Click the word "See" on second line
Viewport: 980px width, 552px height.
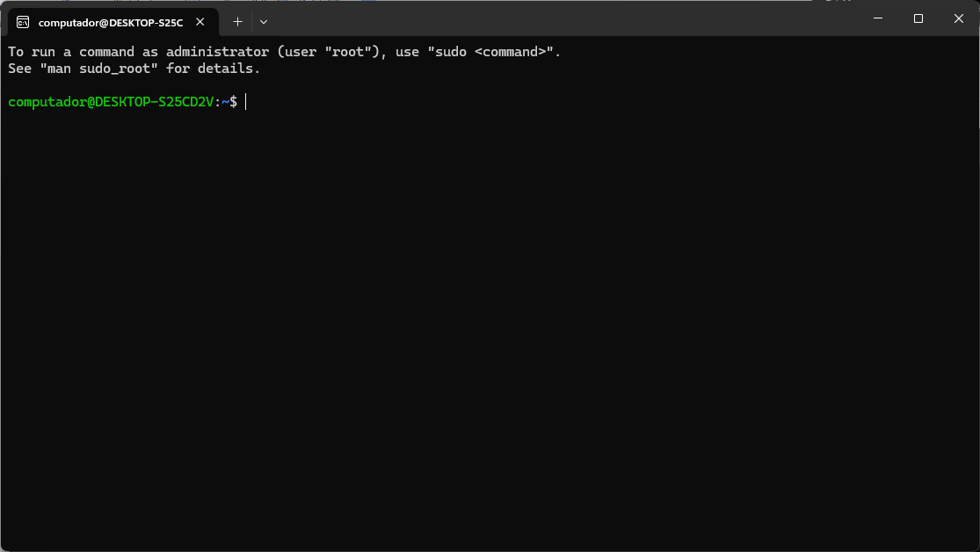(19, 69)
